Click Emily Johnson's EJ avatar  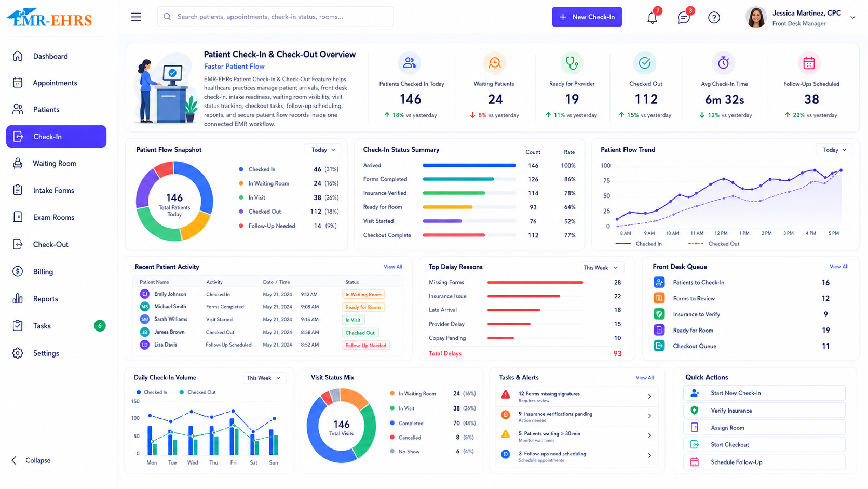pos(145,294)
